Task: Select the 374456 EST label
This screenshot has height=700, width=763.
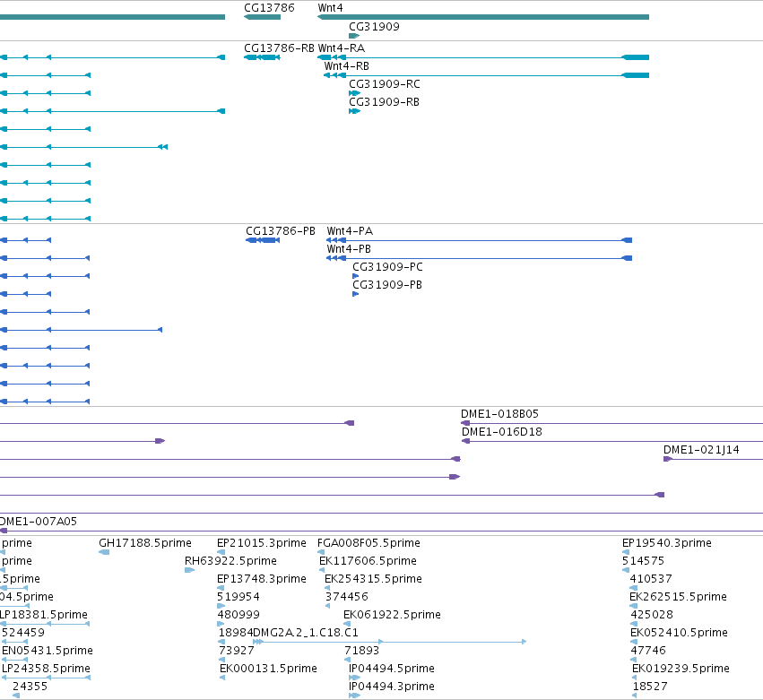Action: [346, 596]
